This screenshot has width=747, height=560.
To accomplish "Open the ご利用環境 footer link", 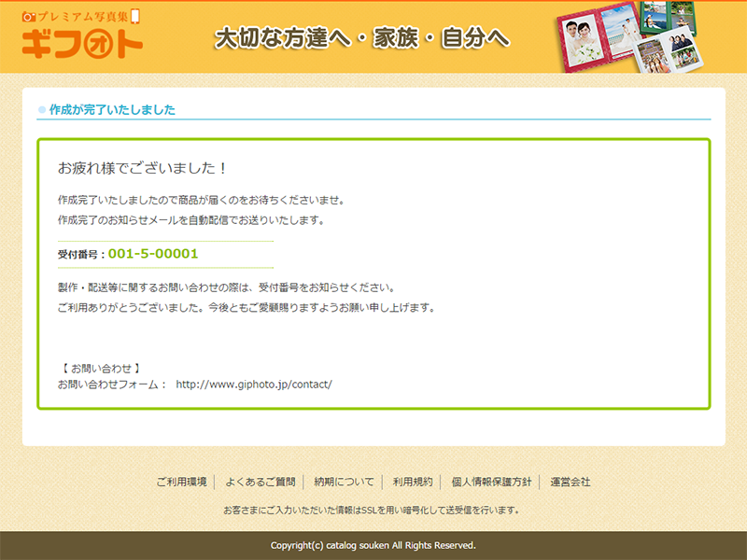I will 181,482.
